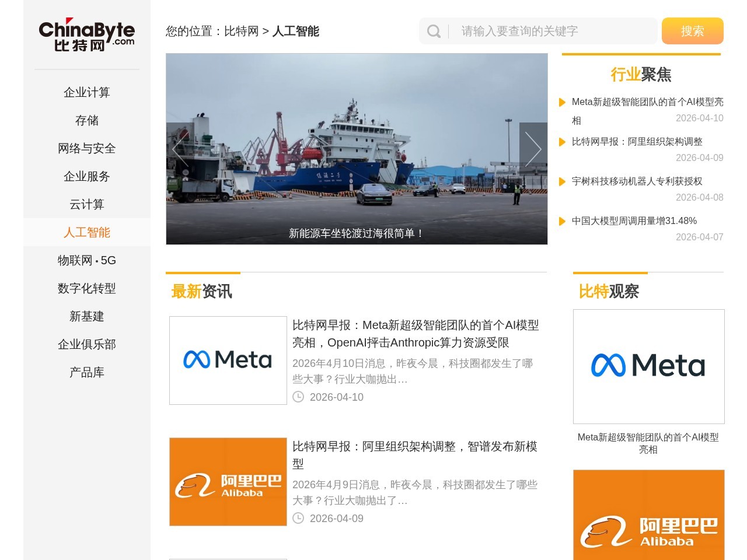
Task: Select 云计算 in the sidebar
Action: coord(86,204)
